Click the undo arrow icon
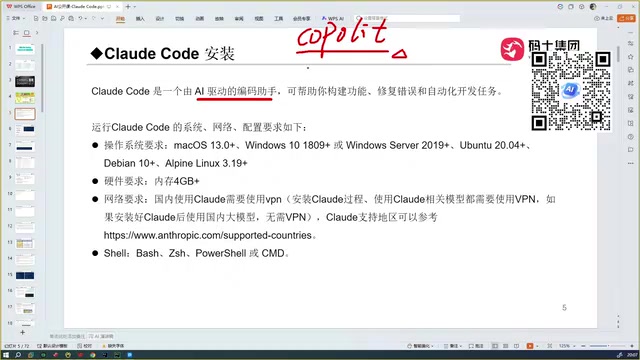Screen dimensions: 640x360 point(80,18)
